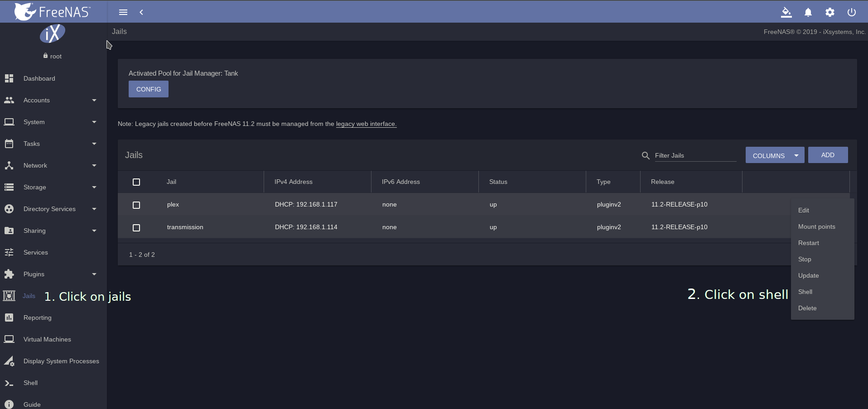The height and width of the screenshot is (409, 868).
Task: Choose Update from the jail menu
Action: [x=822, y=275]
